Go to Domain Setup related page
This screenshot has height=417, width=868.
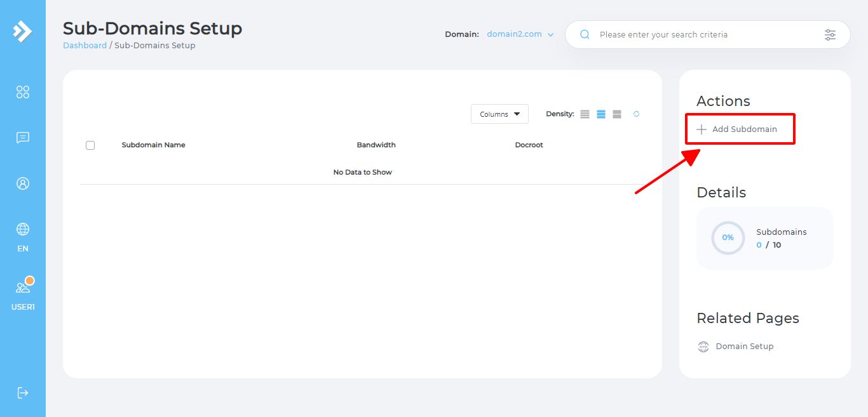(x=744, y=347)
